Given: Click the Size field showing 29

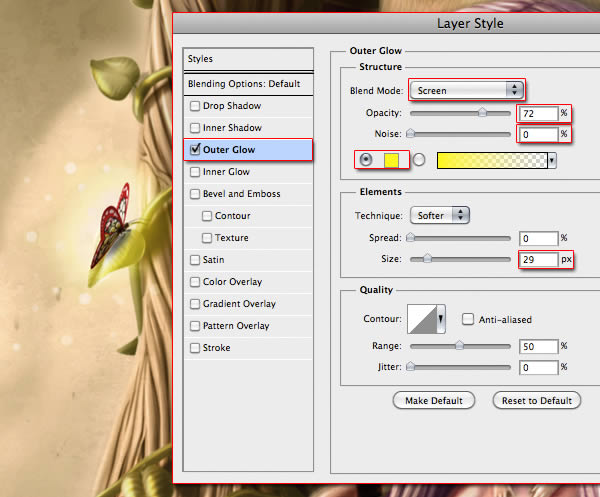Looking at the screenshot, I should coord(538,259).
